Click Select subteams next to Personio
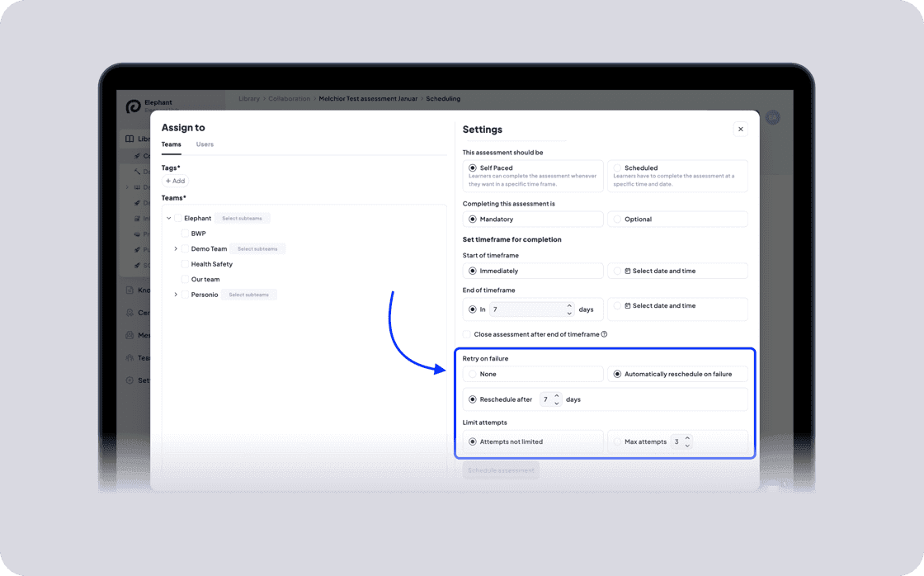The image size is (924, 576). (248, 295)
